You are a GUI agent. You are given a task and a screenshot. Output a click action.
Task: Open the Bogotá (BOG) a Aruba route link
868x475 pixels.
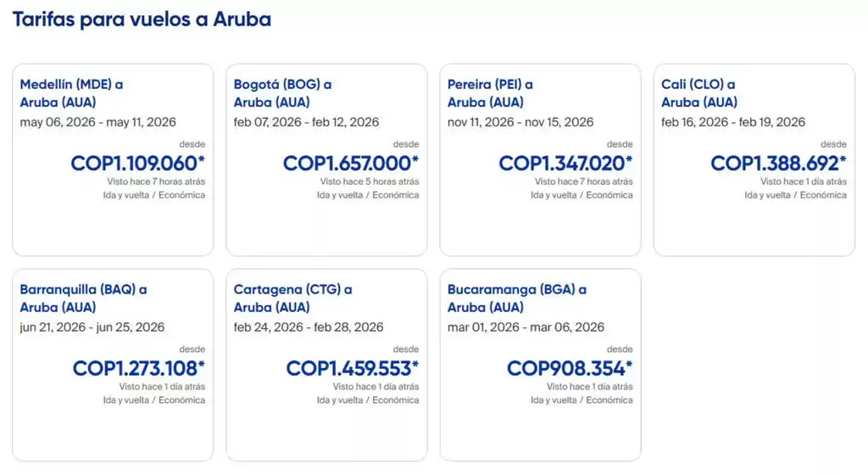282,93
